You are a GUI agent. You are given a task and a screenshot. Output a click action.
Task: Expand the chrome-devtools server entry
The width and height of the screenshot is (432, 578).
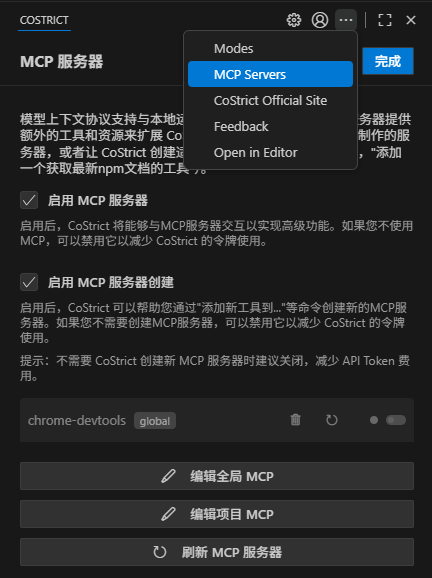77,420
